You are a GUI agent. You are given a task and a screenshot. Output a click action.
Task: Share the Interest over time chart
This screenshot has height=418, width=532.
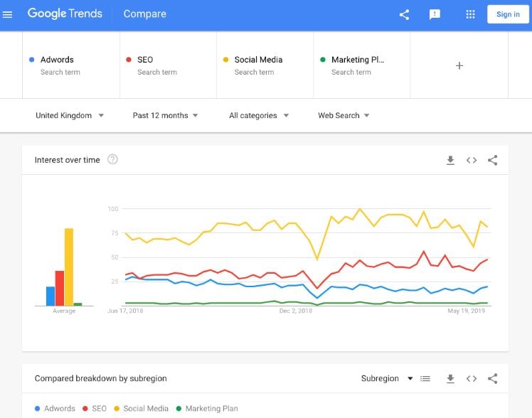point(492,160)
